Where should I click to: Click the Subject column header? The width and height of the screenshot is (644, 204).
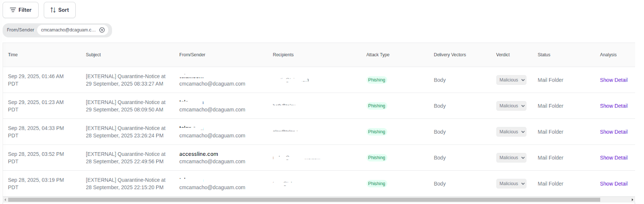93,55
